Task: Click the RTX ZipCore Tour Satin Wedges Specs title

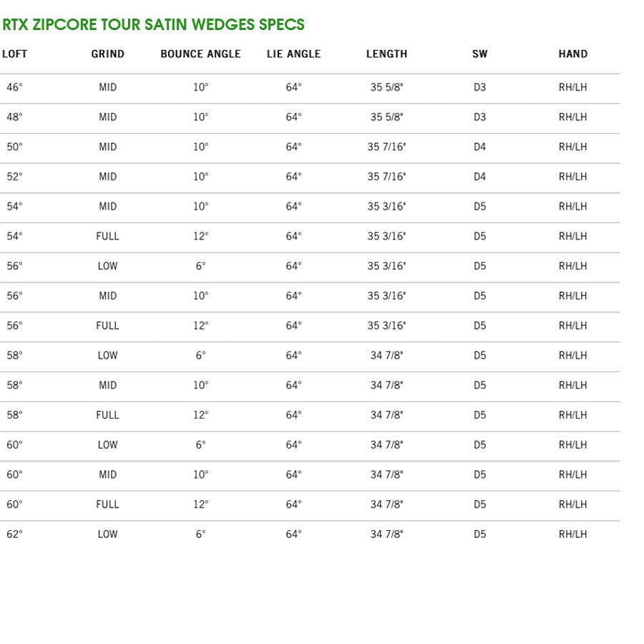Action: pos(153,24)
